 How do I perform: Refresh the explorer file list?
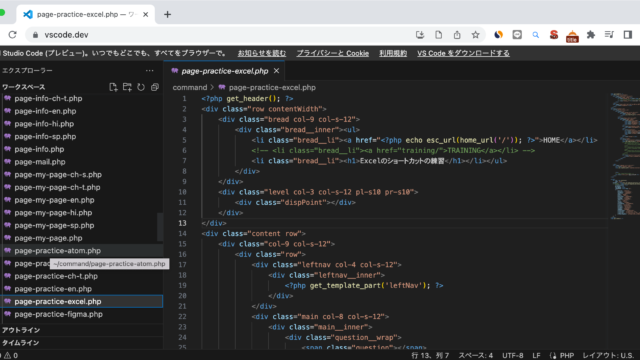pyautogui.click(x=141, y=87)
